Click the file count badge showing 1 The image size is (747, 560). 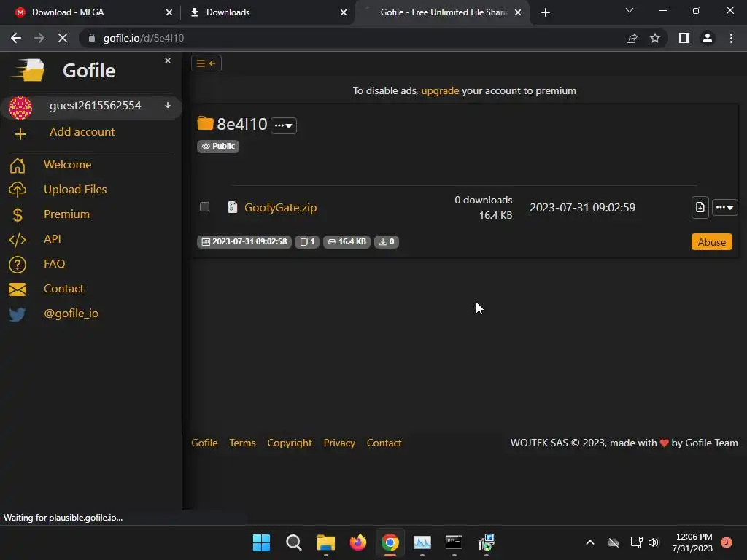click(x=307, y=242)
